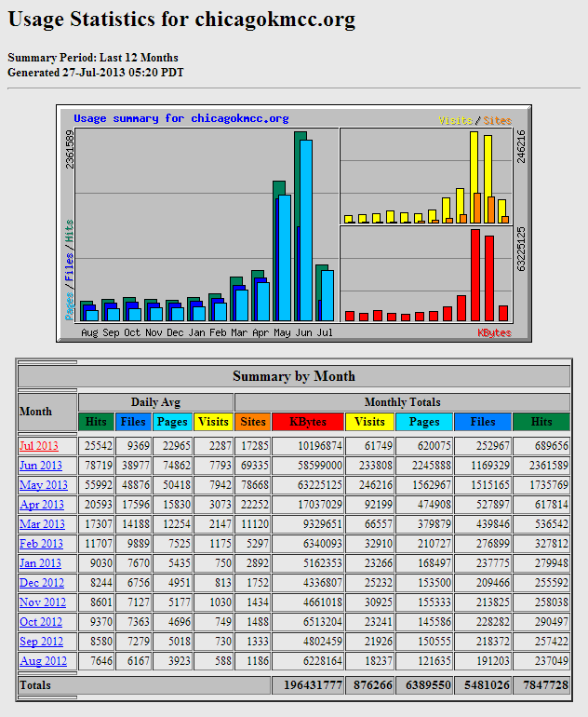Click the Summary by Month table title
Viewport: 588px width, 717px height.
click(x=294, y=376)
